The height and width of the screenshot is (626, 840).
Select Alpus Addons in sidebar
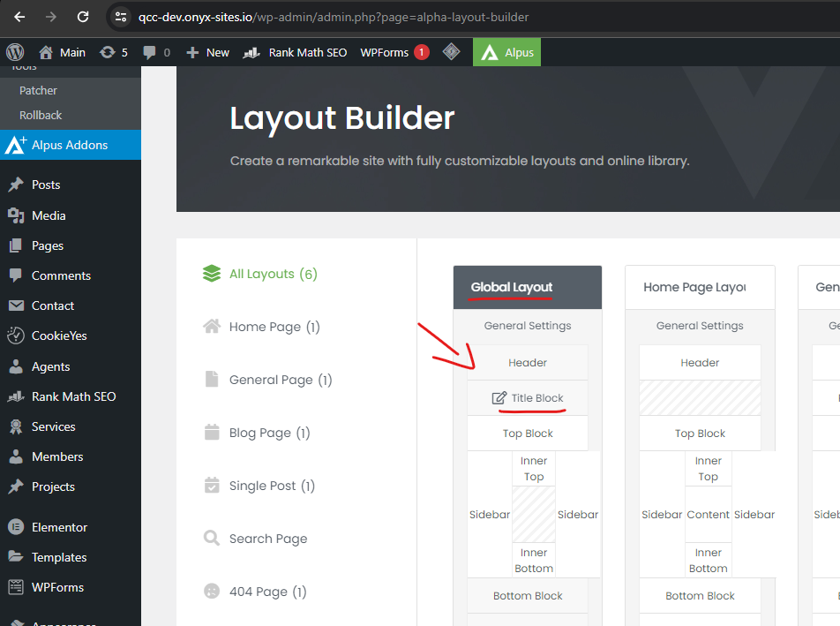[x=71, y=145]
